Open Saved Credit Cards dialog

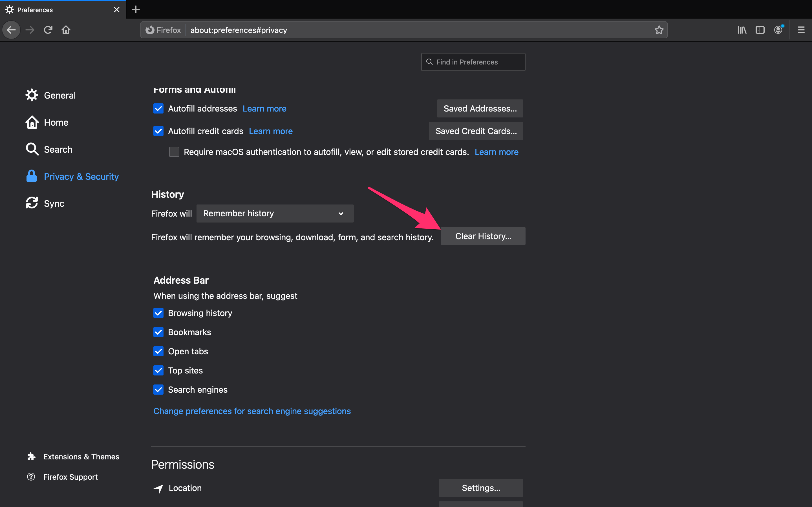pos(476,131)
